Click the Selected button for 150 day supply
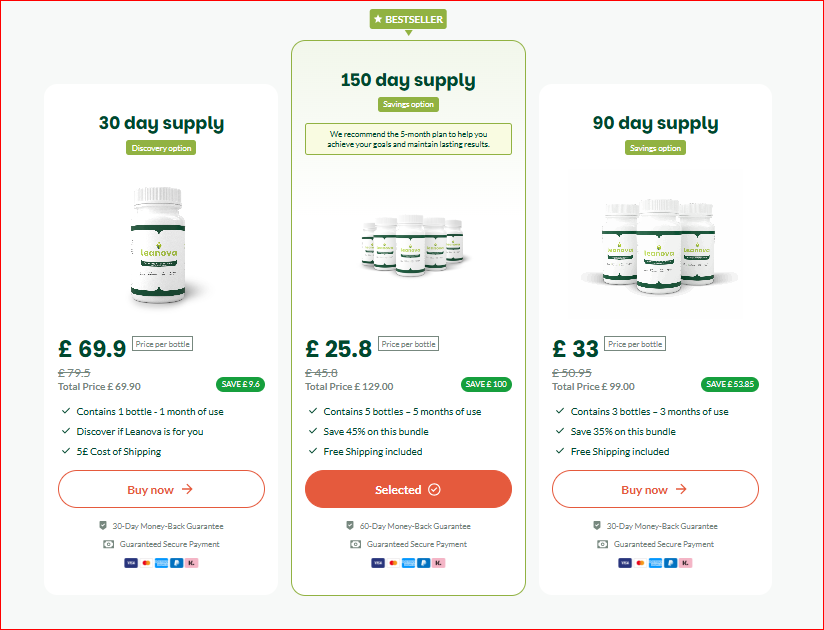 pyautogui.click(x=408, y=489)
